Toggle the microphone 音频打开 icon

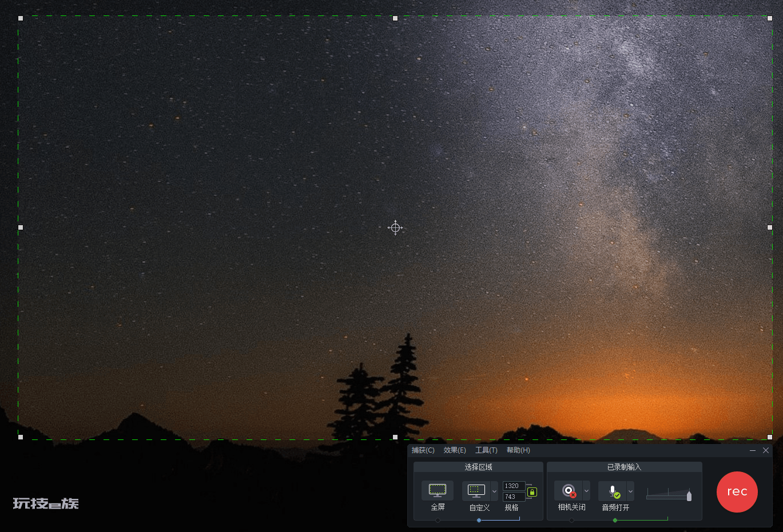pos(613,491)
